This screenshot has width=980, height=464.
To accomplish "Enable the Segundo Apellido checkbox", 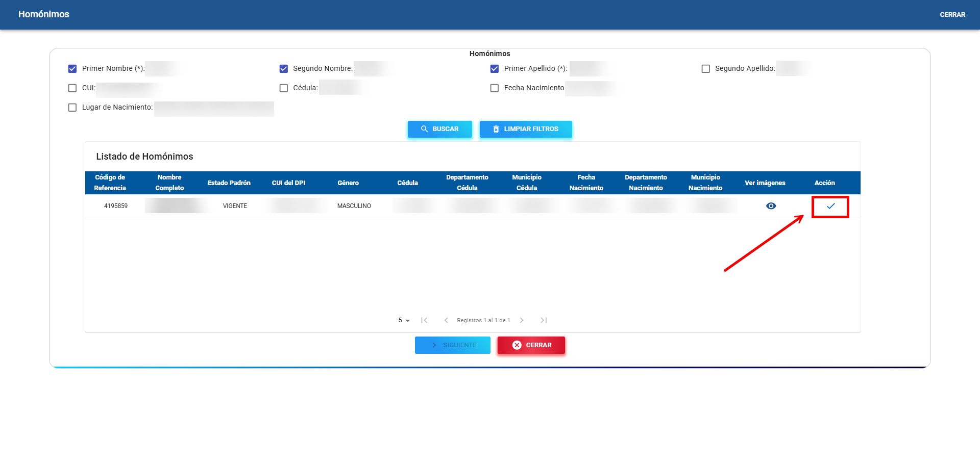I will (706, 69).
